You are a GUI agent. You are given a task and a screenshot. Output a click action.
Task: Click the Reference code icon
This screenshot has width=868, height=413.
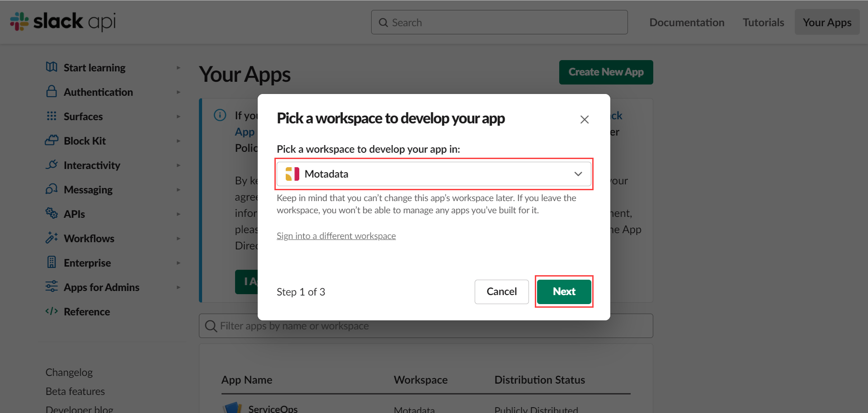click(51, 311)
